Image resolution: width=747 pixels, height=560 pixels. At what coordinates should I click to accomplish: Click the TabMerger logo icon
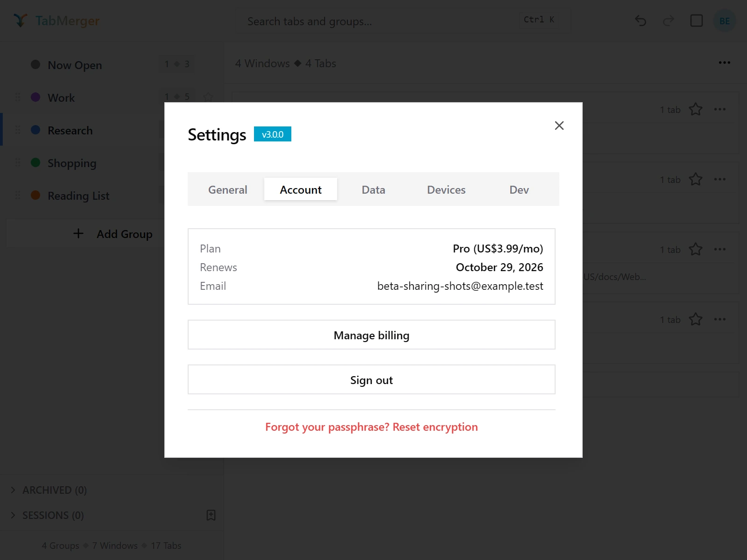tap(21, 21)
